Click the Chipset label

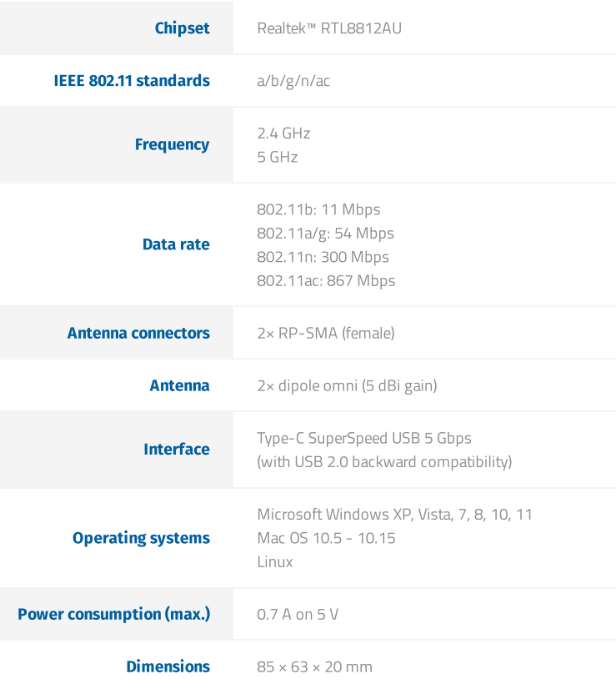(182, 28)
